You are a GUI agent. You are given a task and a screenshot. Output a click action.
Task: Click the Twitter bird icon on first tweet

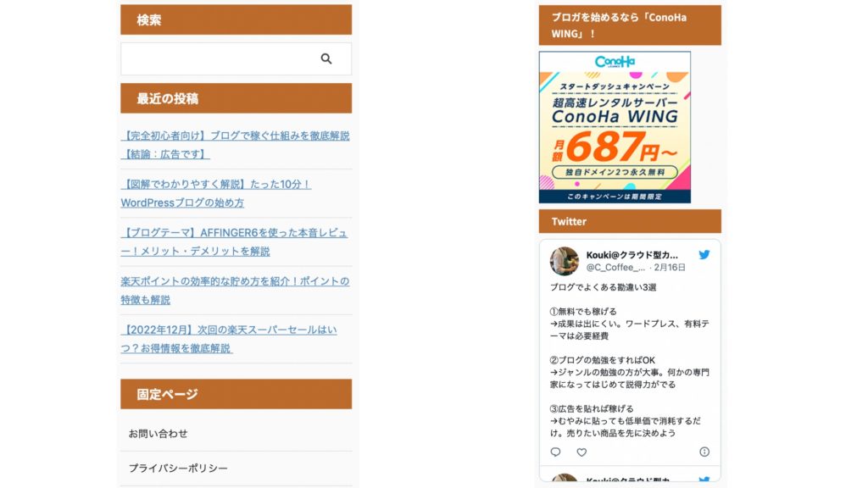[x=704, y=255]
